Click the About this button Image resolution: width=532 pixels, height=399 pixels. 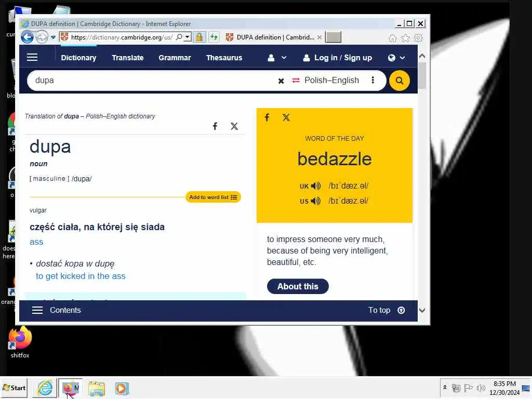point(298,286)
